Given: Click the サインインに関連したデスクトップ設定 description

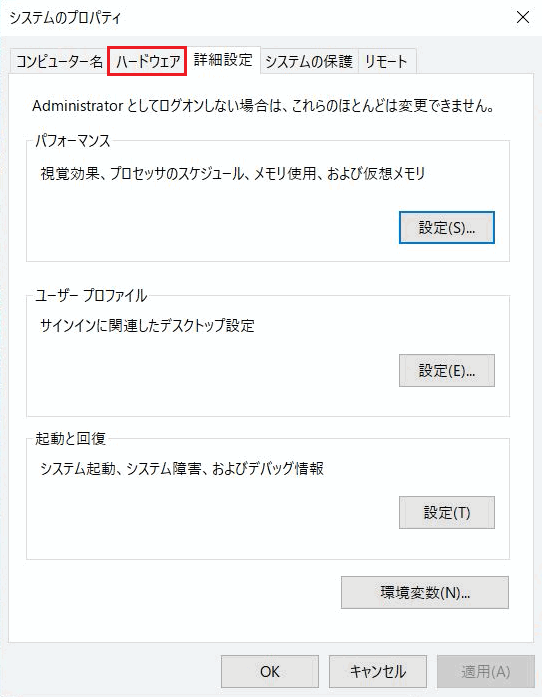Looking at the screenshot, I should coord(147,326).
